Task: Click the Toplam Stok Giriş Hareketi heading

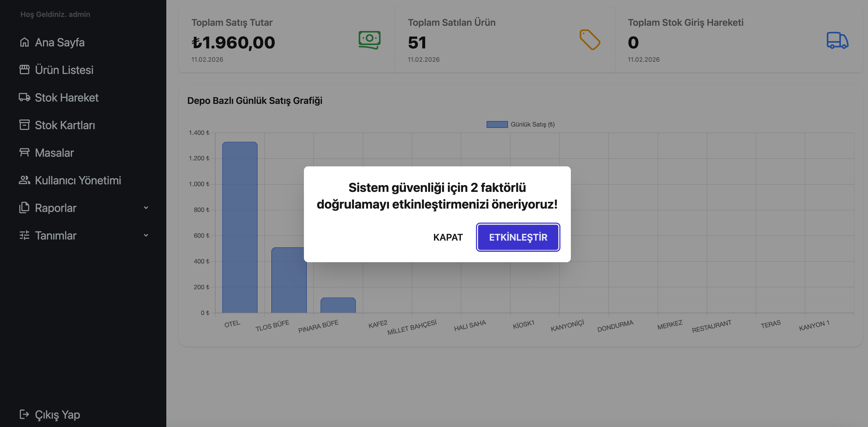Action: 685,23
